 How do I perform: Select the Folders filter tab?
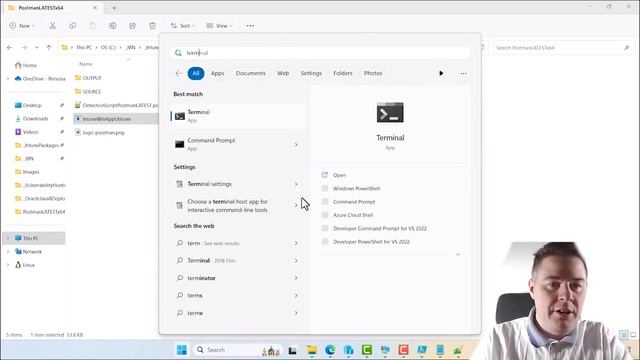click(x=342, y=73)
